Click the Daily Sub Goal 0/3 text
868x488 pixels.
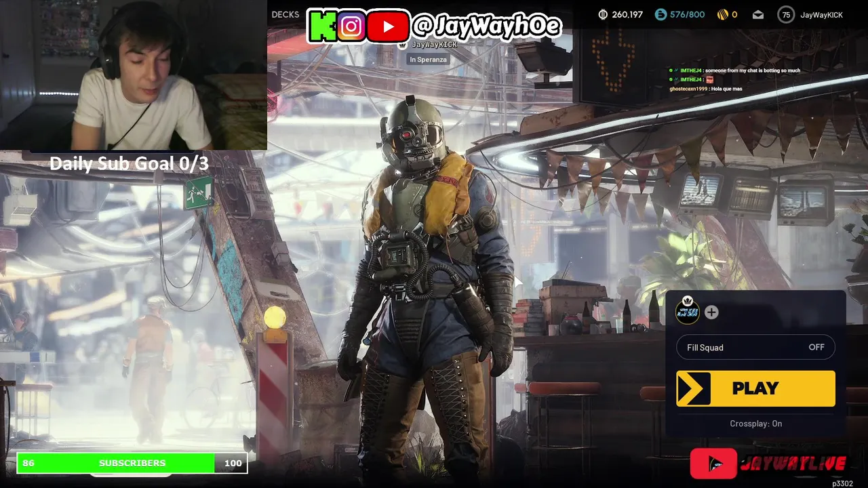pyautogui.click(x=129, y=163)
